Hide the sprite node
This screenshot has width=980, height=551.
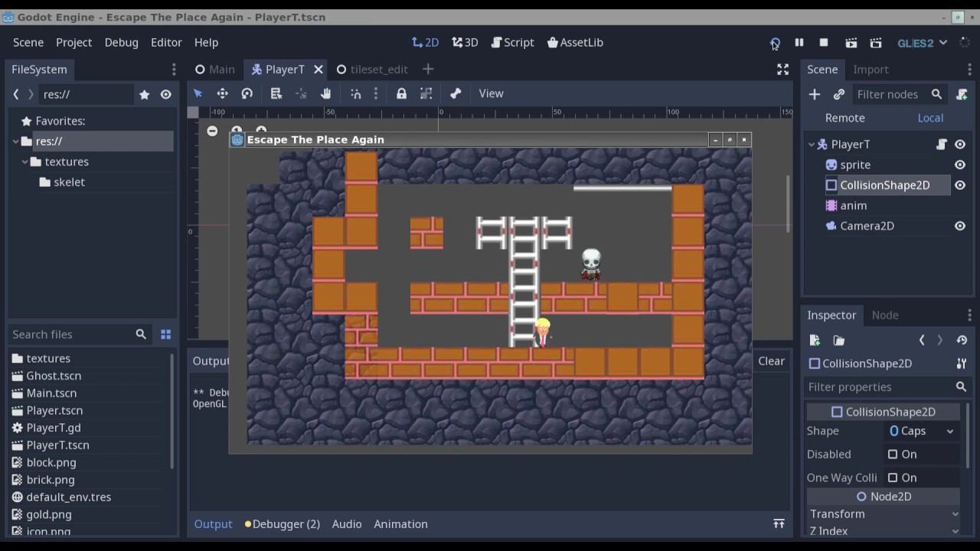click(960, 165)
